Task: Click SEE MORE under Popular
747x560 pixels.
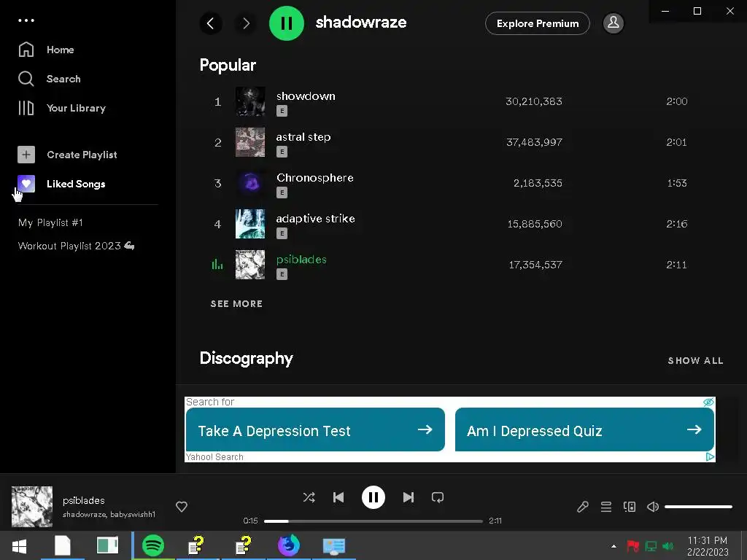Action: click(236, 304)
